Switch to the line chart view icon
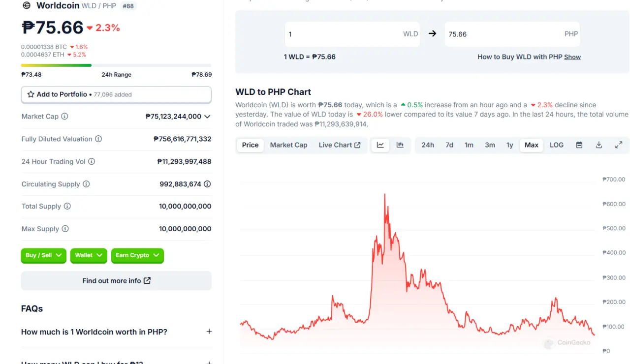The image size is (630, 364). tap(380, 145)
